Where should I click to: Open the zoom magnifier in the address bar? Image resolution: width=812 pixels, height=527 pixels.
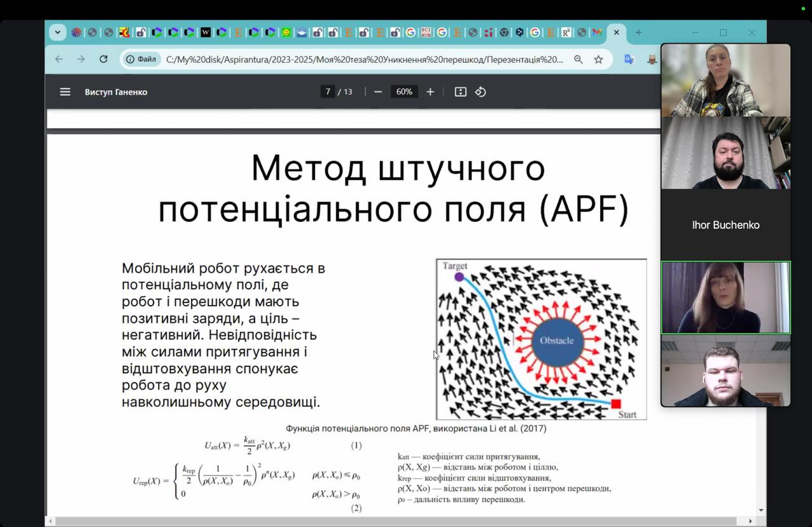[579, 59]
